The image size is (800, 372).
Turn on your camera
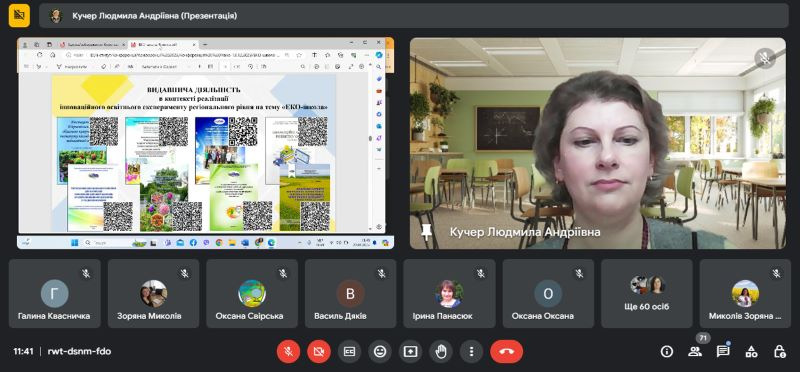coord(319,352)
